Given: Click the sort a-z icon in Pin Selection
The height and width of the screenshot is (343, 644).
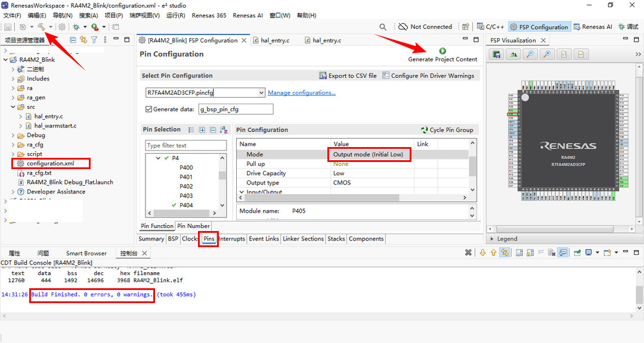Looking at the screenshot, I should 224,130.
